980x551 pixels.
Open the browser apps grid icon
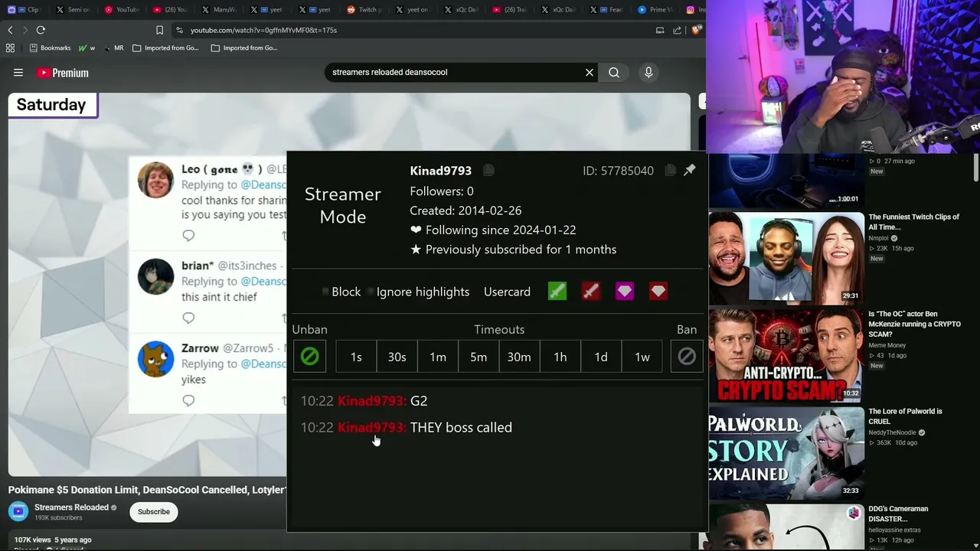pos(10,47)
